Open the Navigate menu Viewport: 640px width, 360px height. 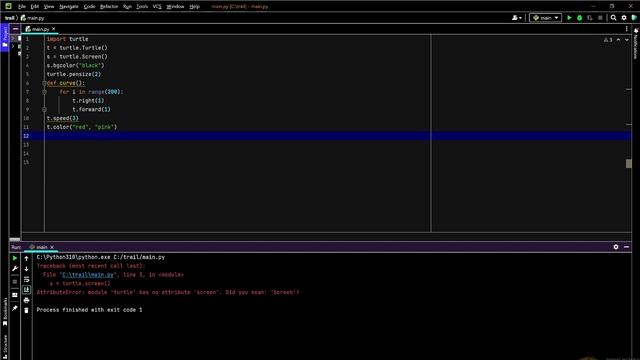pyautogui.click(x=69, y=7)
